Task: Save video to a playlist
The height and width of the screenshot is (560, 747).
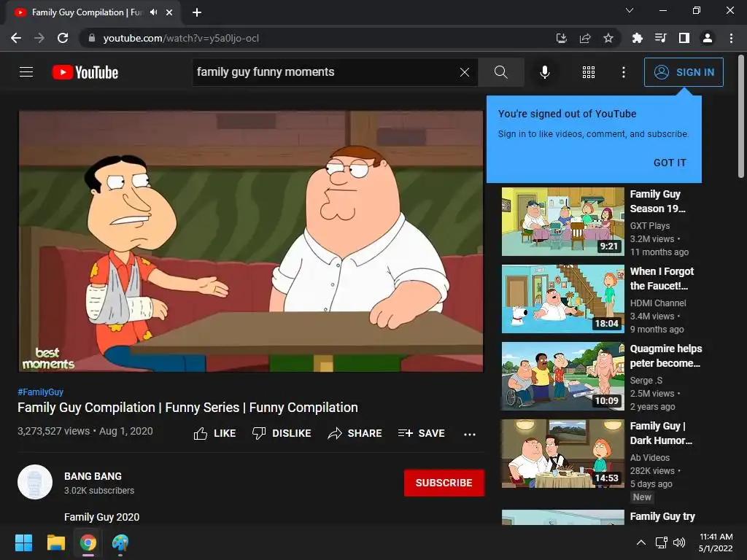Action: 422,433
